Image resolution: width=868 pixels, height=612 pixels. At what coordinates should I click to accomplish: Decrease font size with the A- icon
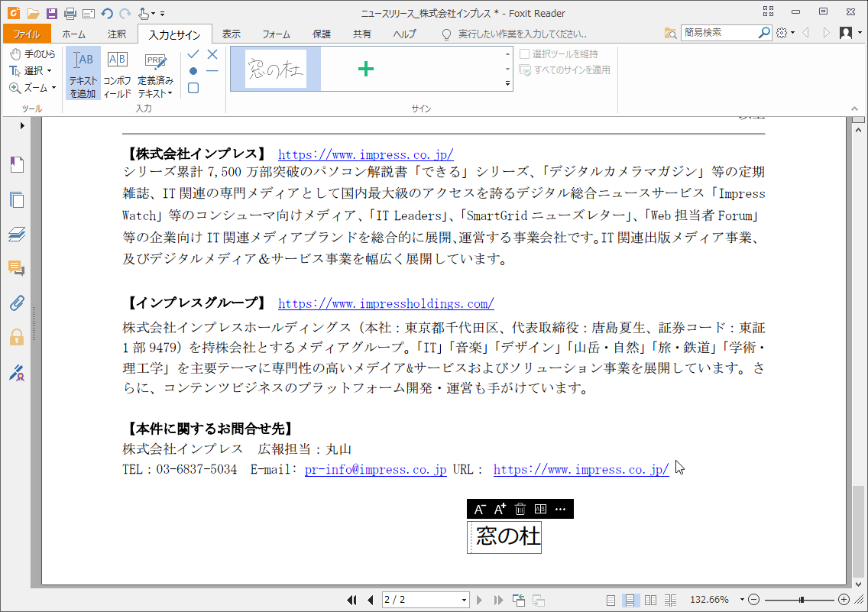(x=480, y=509)
